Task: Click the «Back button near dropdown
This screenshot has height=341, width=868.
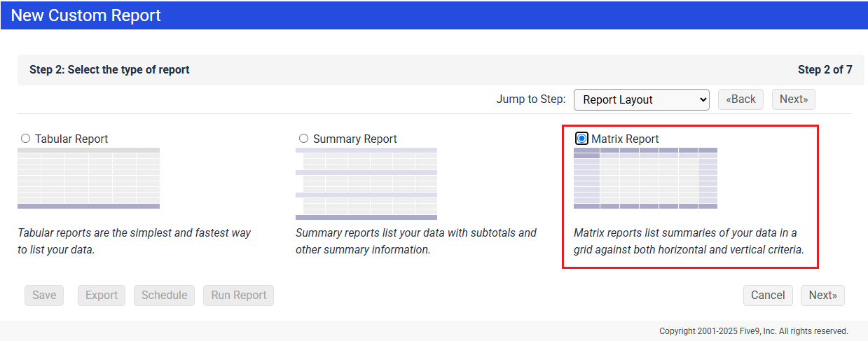Action: [x=740, y=99]
